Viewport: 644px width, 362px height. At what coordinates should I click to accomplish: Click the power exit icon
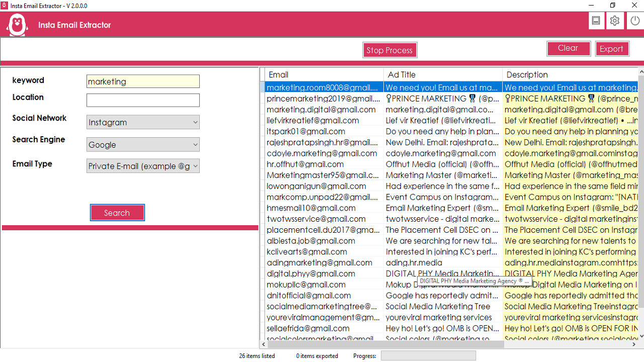(634, 21)
